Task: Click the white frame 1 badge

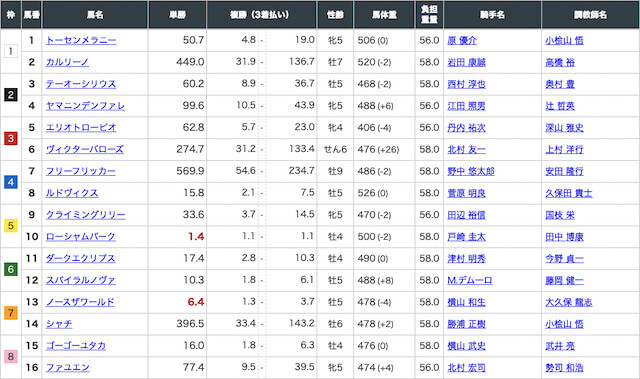Action: (11, 51)
